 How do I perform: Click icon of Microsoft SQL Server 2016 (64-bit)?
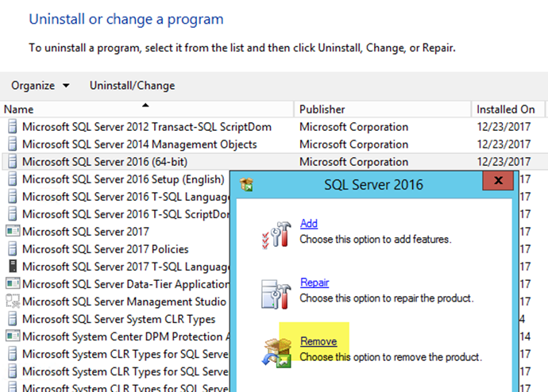12,162
